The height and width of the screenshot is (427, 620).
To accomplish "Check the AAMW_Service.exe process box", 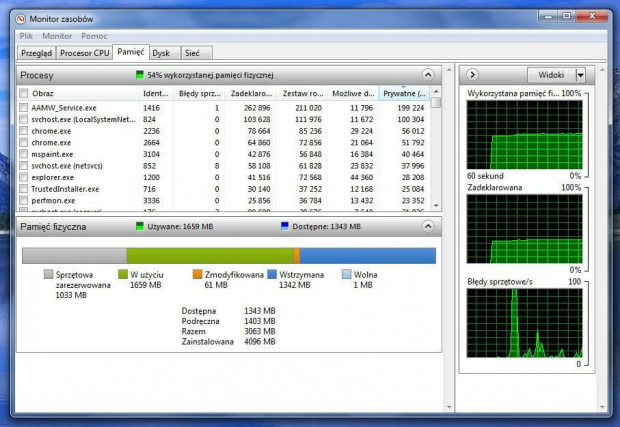I will [24, 108].
